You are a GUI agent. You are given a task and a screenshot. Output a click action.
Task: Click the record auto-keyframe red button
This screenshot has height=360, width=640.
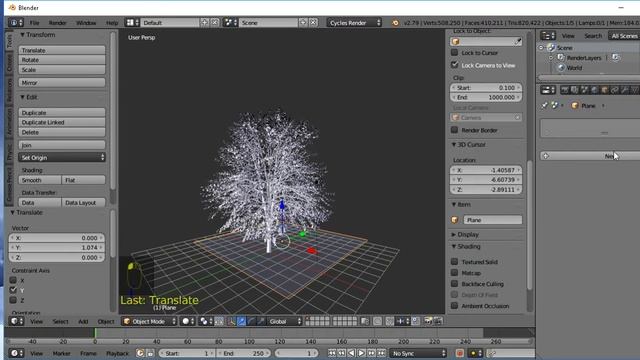pos(460,353)
